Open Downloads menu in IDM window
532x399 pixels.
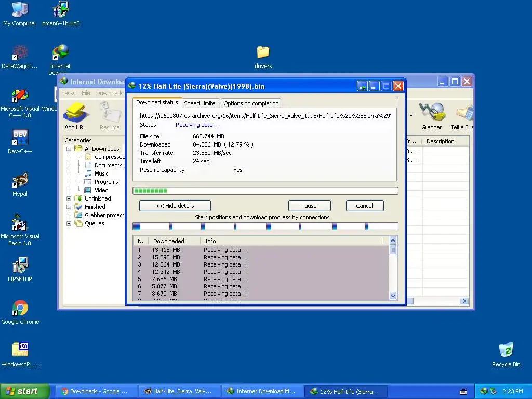[110, 93]
